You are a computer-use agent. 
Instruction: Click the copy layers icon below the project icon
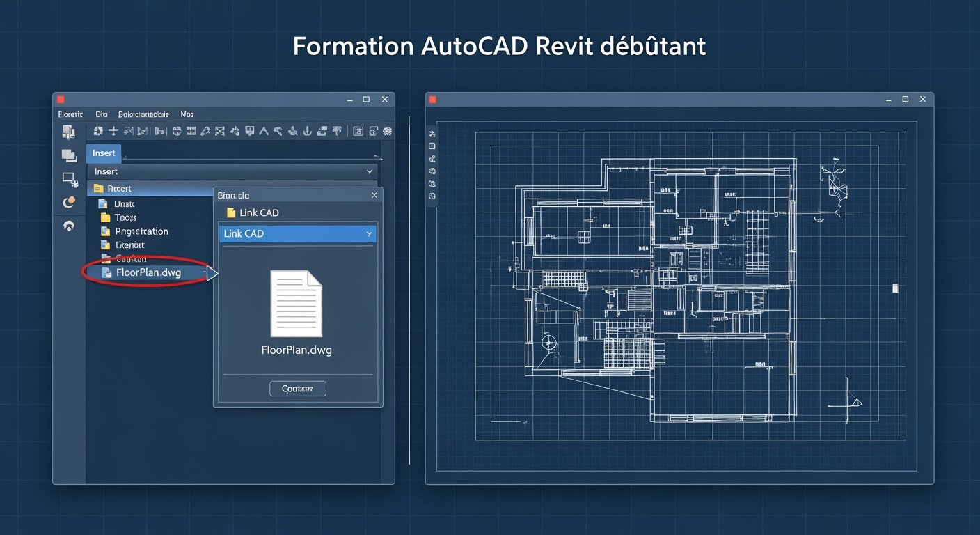pos(69,155)
